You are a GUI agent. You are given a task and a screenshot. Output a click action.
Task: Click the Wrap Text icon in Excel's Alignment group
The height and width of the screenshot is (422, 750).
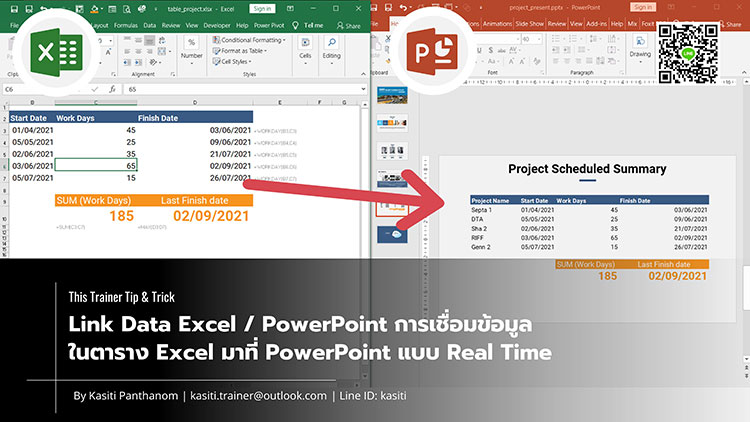point(162,40)
